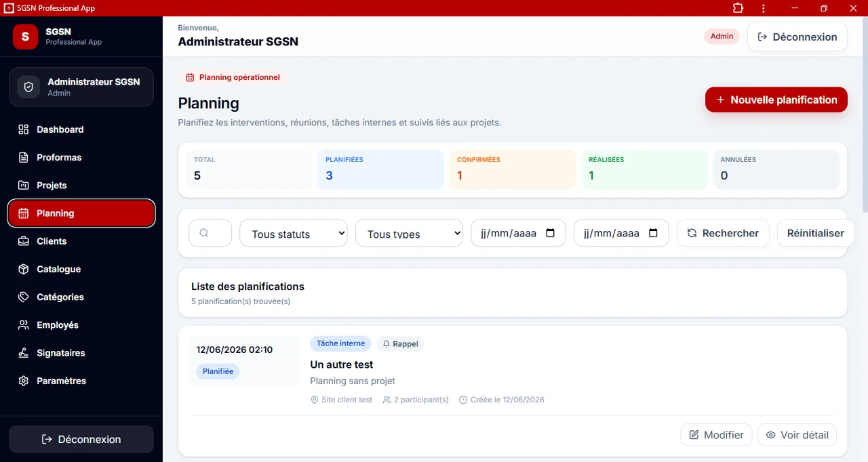Screen dimensions: 868x462
Task: Click the SGSN logo in the sidebar
Action: click(25, 37)
